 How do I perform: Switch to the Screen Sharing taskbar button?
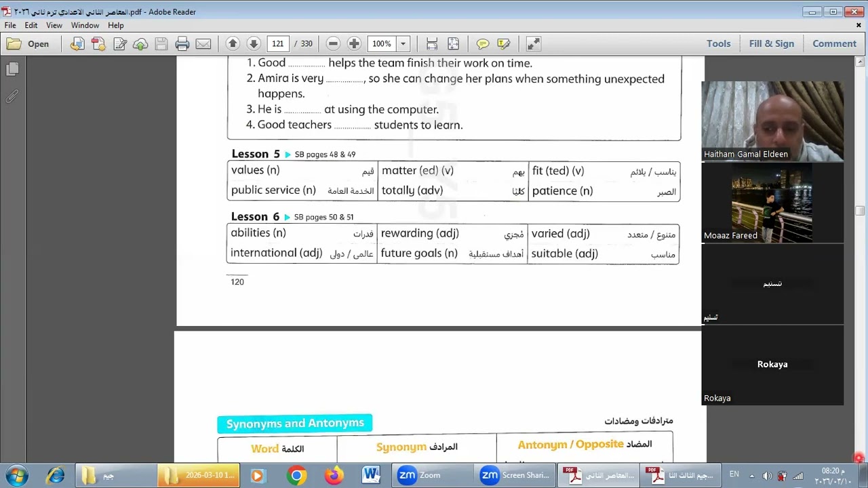coord(517,476)
